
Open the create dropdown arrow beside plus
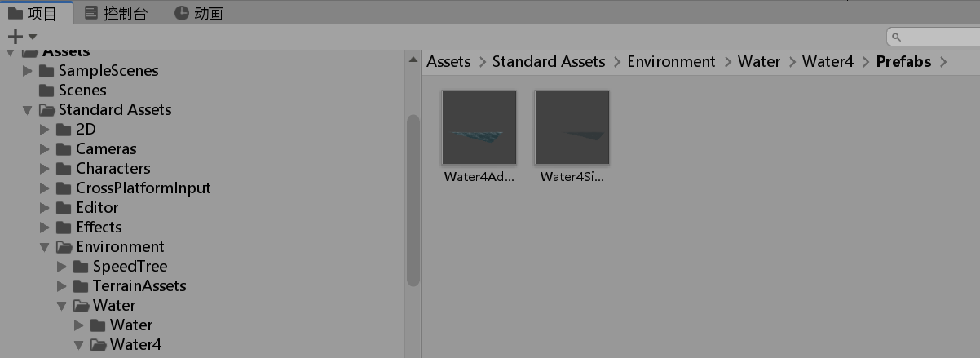[x=33, y=37]
